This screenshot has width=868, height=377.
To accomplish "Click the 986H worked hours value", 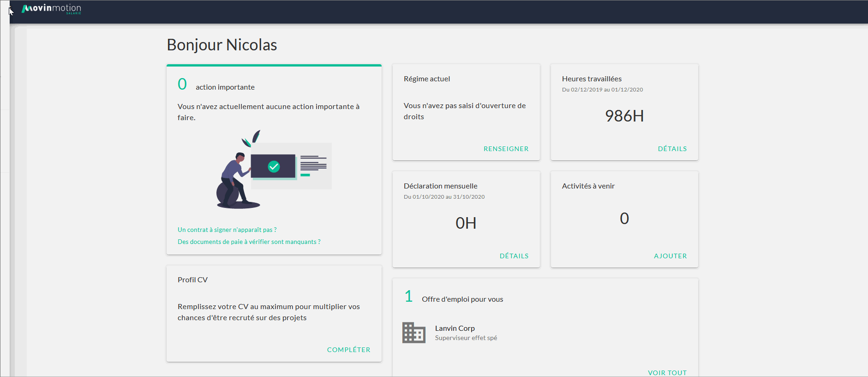I will 624,116.
